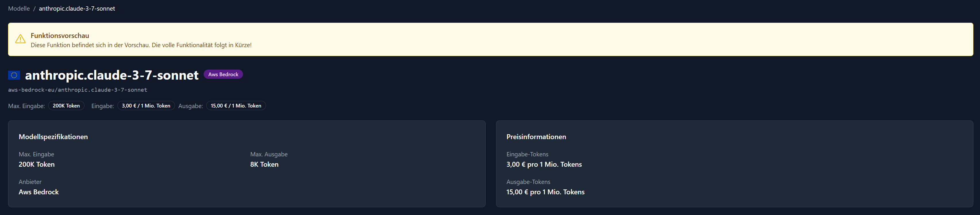Click the yellow warning triangle icon

[x=20, y=39]
